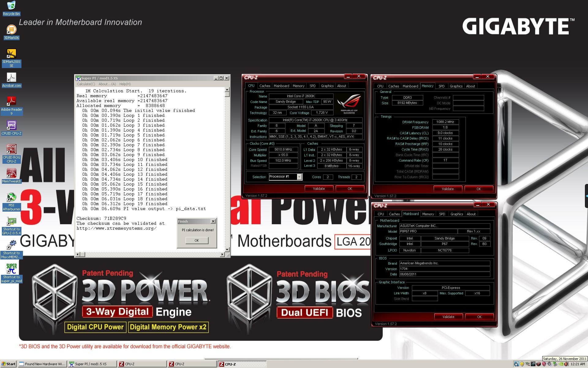Click the Core Speed value 5610.8 MHz

pos(284,149)
